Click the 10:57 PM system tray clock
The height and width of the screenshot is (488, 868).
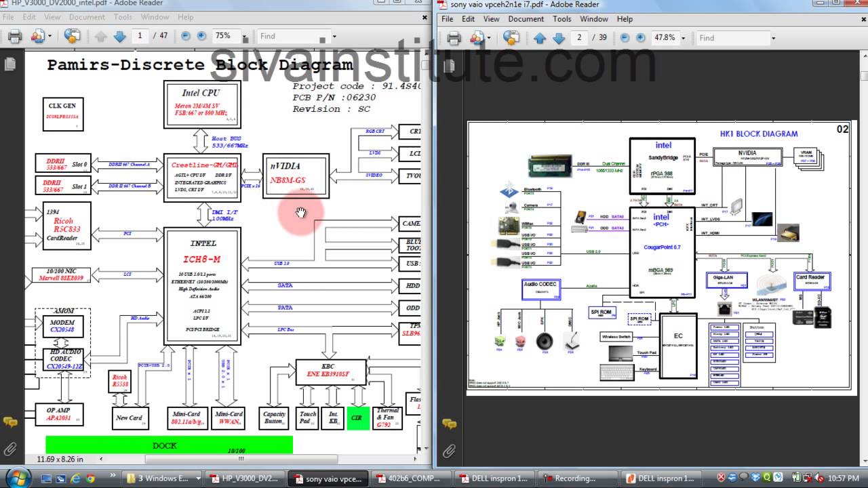click(844, 478)
